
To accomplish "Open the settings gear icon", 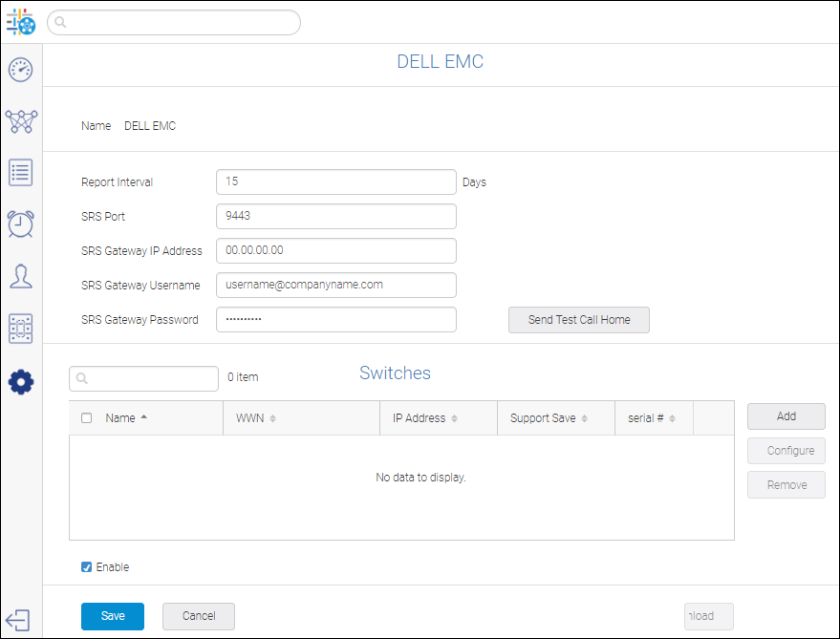I will click(21, 382).
